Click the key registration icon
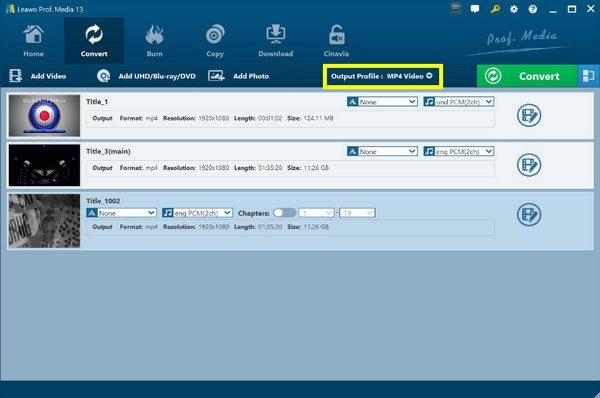The height and width of the screenshot is (398, 600). tap(495, 9)
